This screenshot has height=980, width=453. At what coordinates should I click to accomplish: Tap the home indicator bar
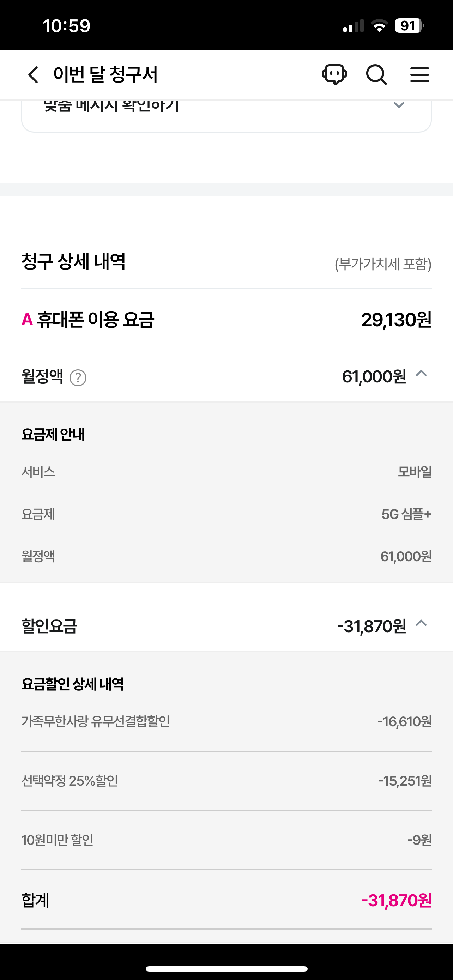226,969
